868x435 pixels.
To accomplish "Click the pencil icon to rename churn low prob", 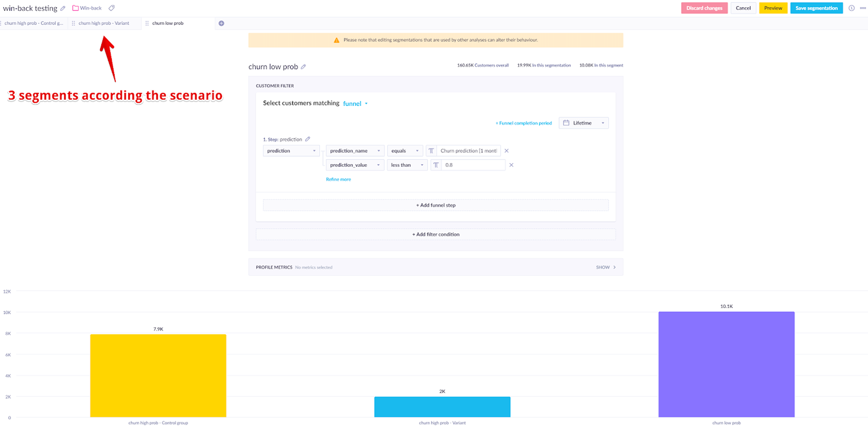I will pyautogui.click(x=304, y=66).
